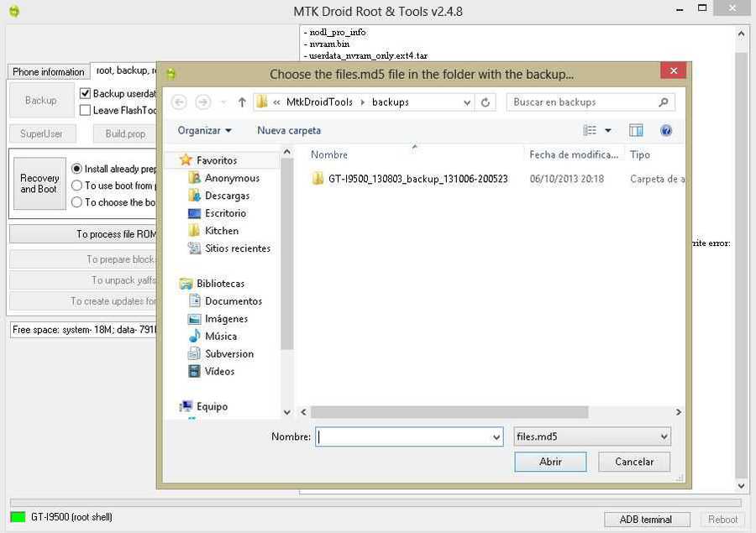Expand the address bar path dropdown
Image resolution: width=756 pixels, height=533 pixels.
tap(467, 102)
